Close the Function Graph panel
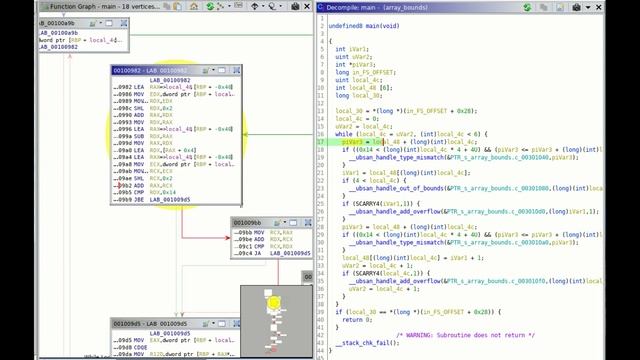This screenshot has height=360, width=640. [307, 7]
